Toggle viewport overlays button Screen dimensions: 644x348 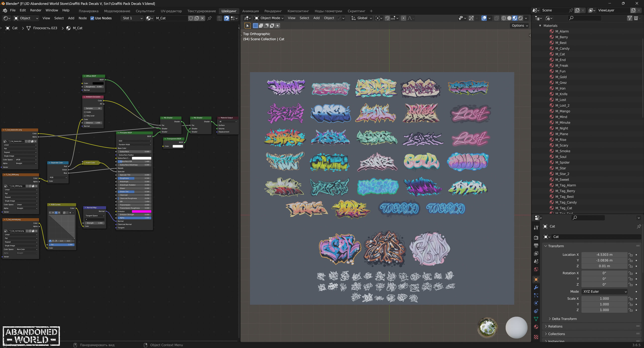(x=484, y=18)
